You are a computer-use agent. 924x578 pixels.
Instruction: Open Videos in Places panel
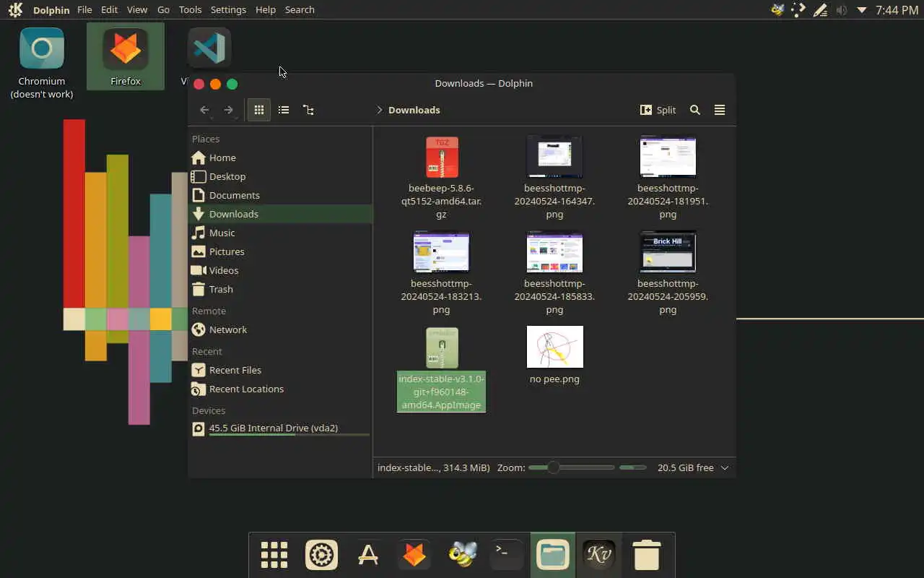(x=280, y=270)
